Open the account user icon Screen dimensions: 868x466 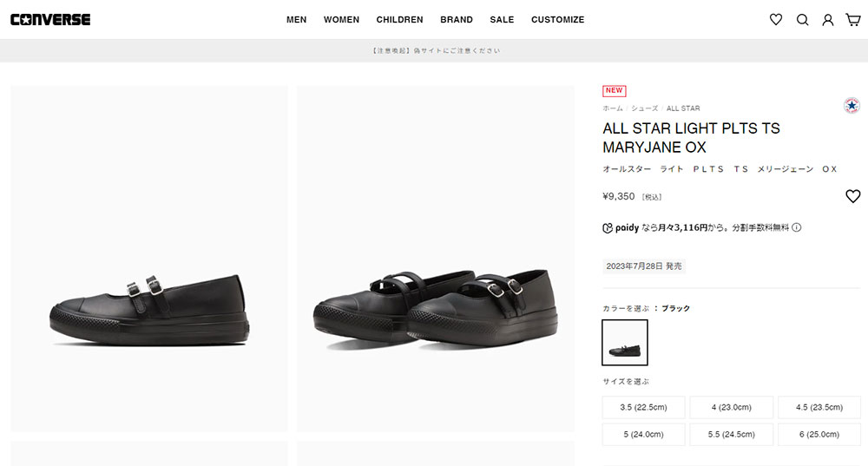[x=827, y=20]
